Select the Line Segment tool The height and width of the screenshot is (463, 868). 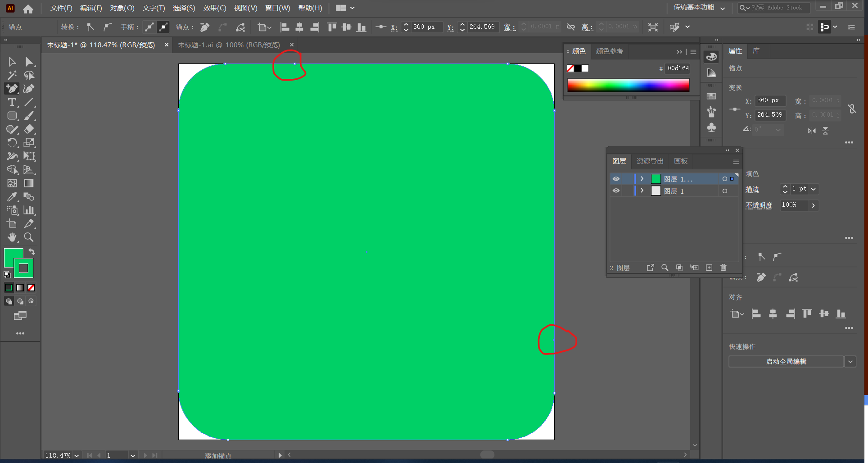point(29,102)
